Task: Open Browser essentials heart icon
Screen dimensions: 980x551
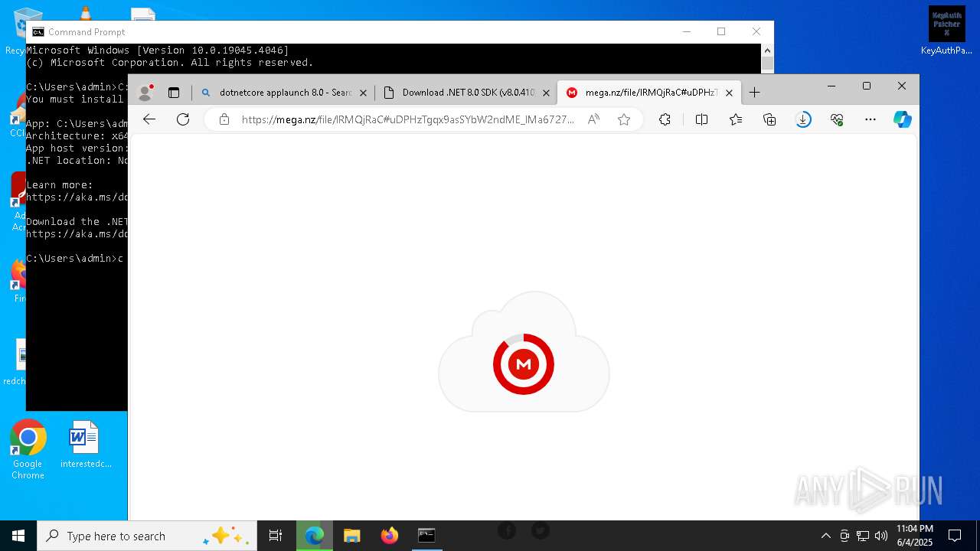Action: [837, 119]
